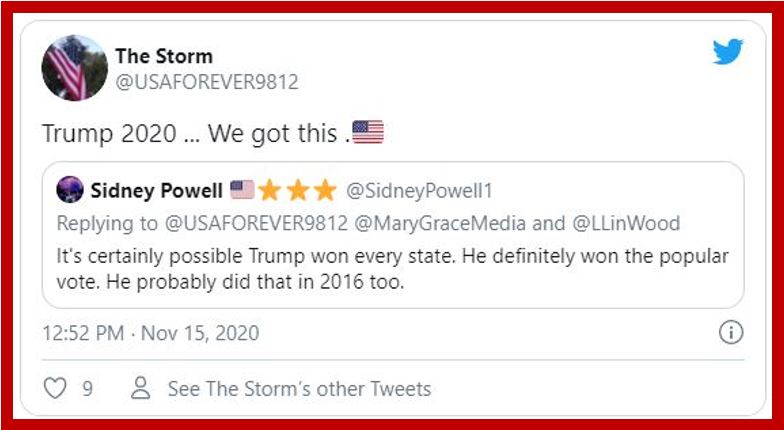Screen dimensions: 784x430
Task: Click the flag emoji next to Sidney Powell
Action: click(x=242, y=190)
